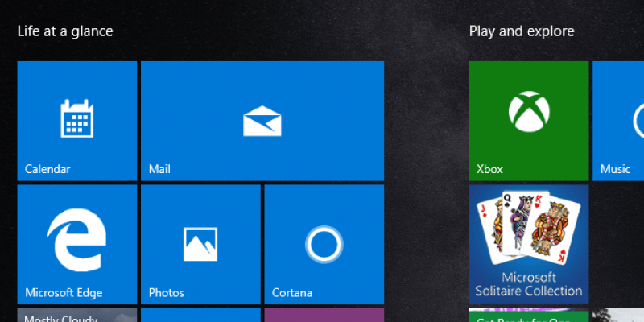
Task: Open the Mostly Cloudy weather tile
Action: coord(76,315)
